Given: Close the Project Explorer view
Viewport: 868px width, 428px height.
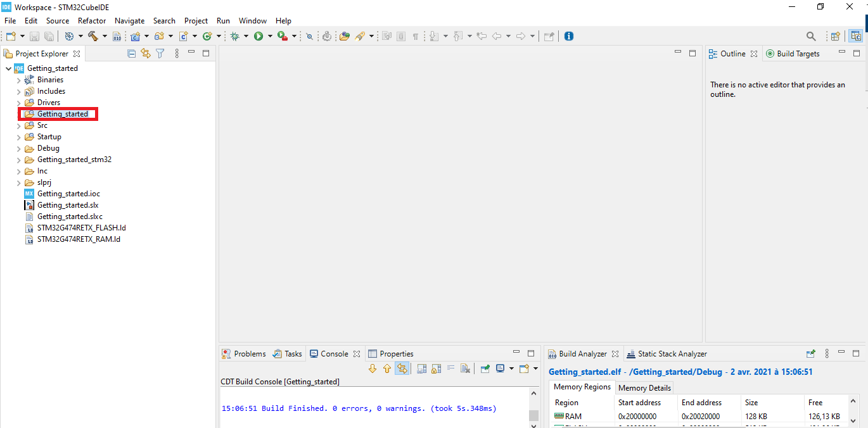Looking at the screenshot, I should [x=77, y=54].
